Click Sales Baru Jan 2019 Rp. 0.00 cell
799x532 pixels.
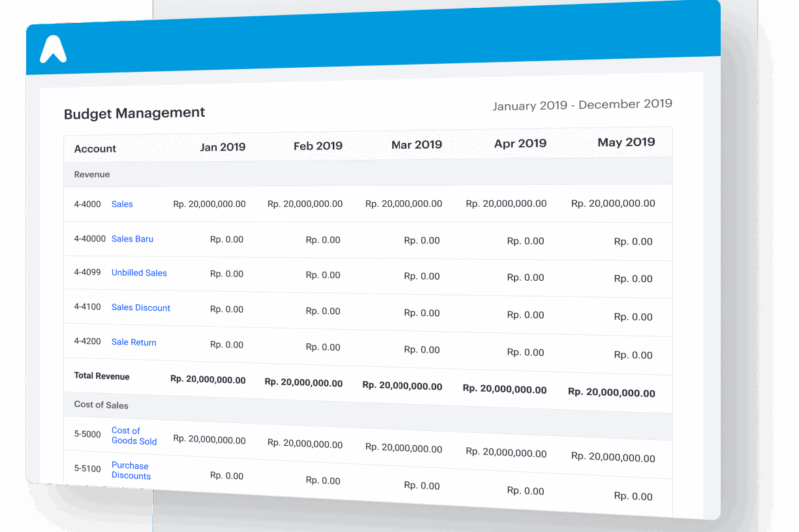point(227,239)
